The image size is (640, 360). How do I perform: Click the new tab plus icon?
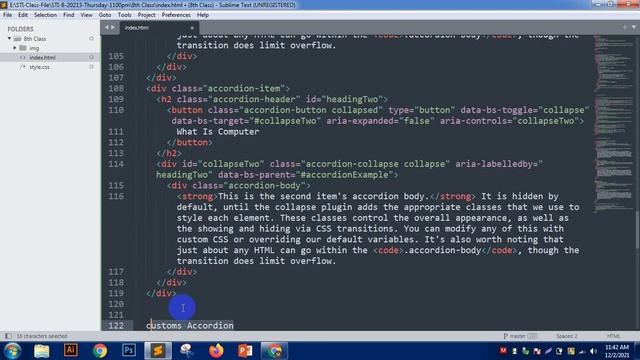624,27
